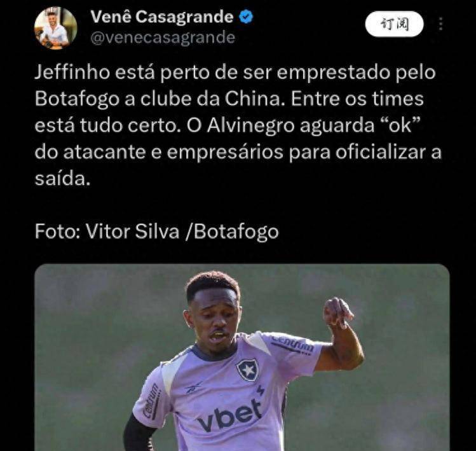Click the Botafogo star crest on the shirt
476x451 pixels.
click(248, 370)
